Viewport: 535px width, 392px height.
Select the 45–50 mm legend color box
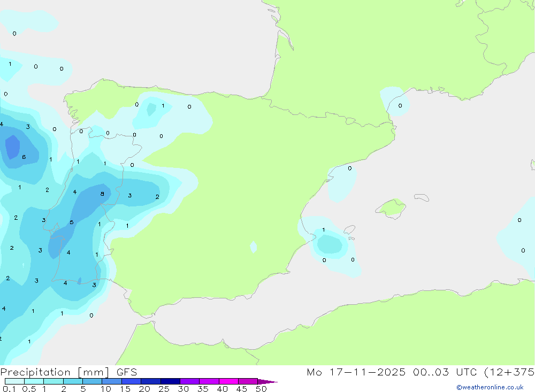[248, 381]
